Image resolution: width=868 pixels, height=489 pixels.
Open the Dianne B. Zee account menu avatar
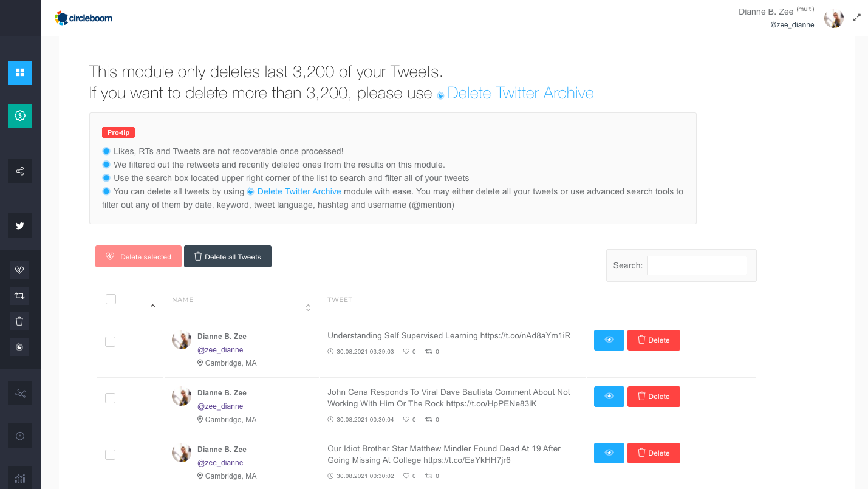pos(834,18)
